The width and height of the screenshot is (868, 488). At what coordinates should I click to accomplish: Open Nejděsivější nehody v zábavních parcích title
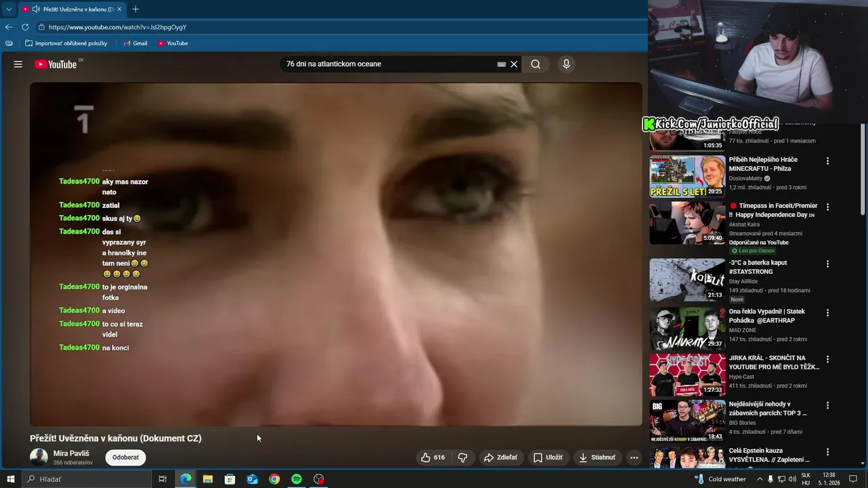coord(768,409)
